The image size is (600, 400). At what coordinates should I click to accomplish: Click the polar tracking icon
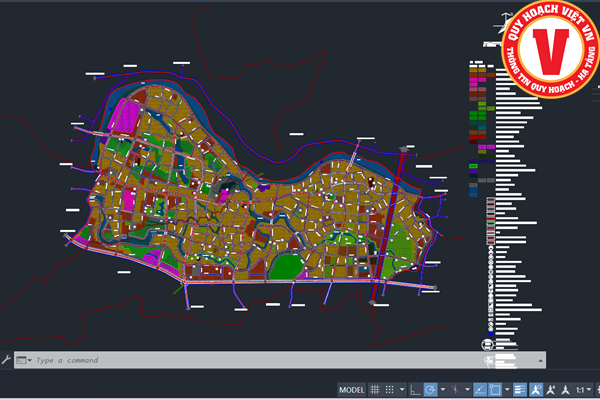click(x=431, y=390)
